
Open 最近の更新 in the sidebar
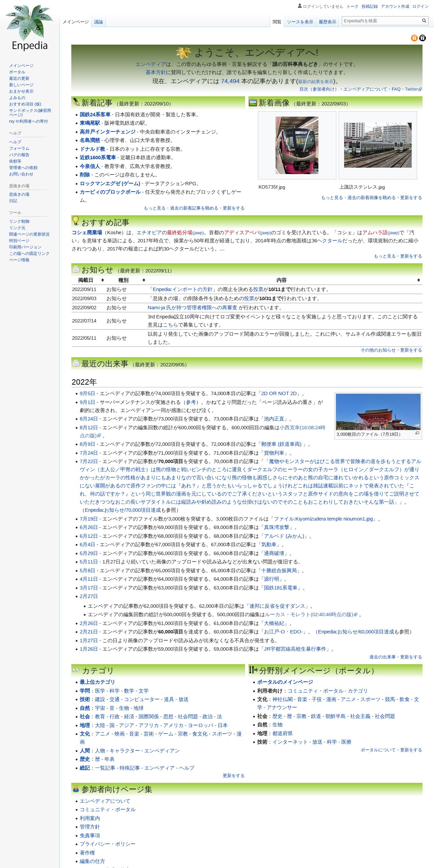(19, 78)
